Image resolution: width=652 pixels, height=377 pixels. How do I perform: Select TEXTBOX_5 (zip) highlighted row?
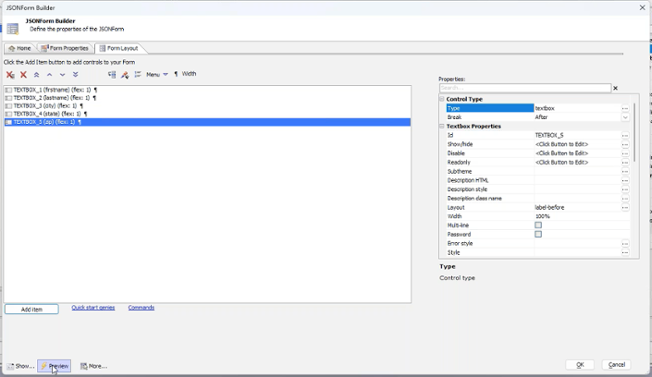[207, 122]
